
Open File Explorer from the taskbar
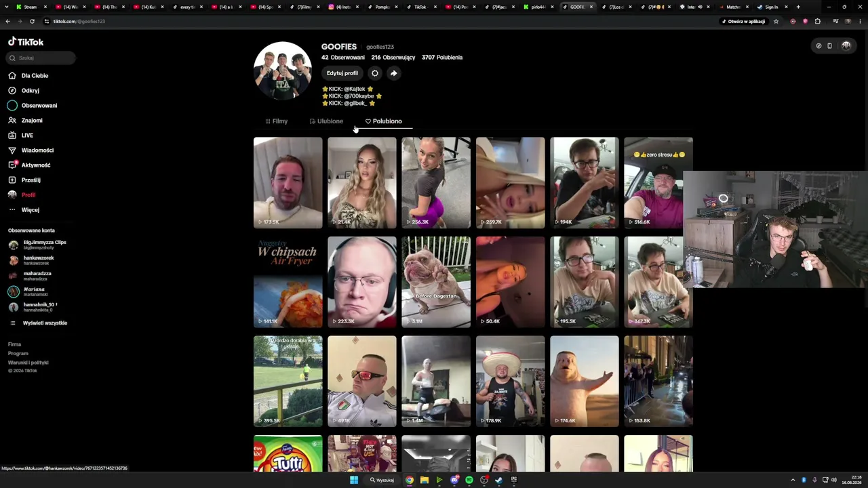click(425, 480)
